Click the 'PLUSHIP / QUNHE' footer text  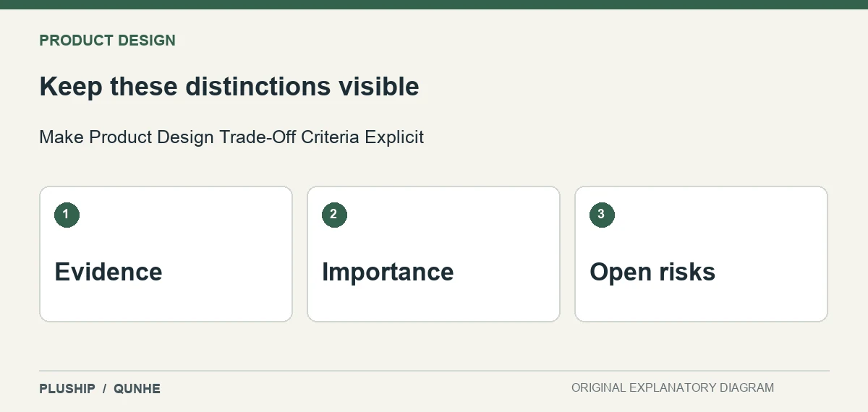click(100, 389)
